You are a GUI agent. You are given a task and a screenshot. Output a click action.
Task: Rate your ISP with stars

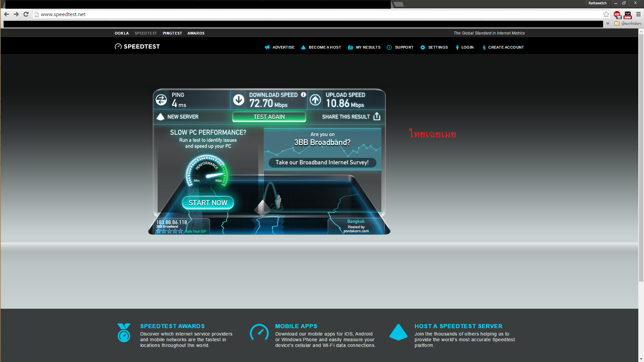[169, 231]
